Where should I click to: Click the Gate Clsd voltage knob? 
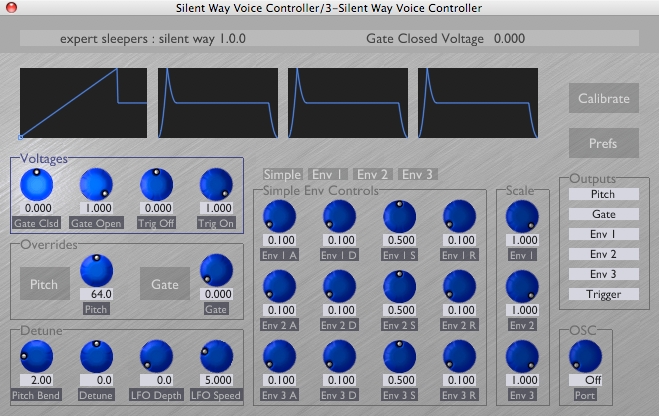[x=37, y=184]
